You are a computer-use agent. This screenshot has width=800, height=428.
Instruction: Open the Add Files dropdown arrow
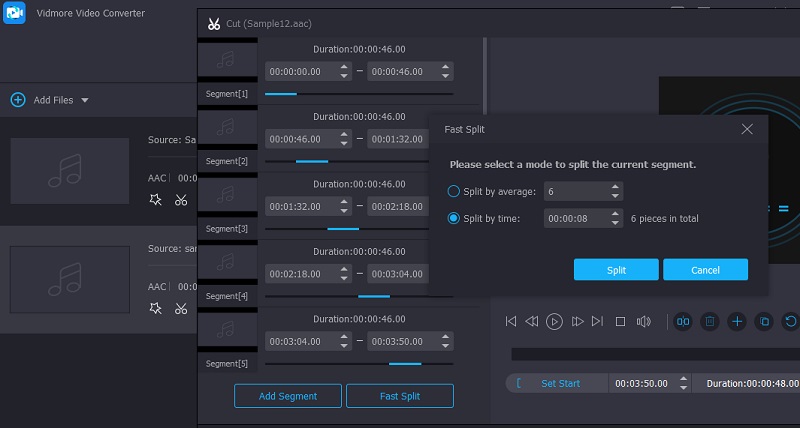tap(85, 100)
